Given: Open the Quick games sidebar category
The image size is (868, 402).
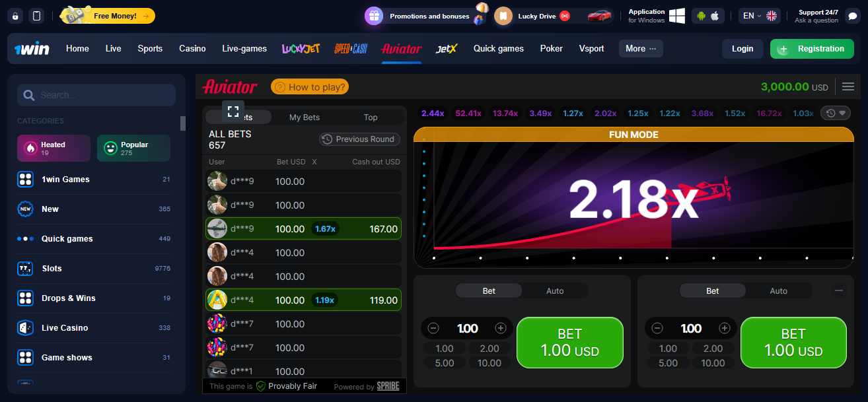Looking at the screenshot, I should 93,239.
